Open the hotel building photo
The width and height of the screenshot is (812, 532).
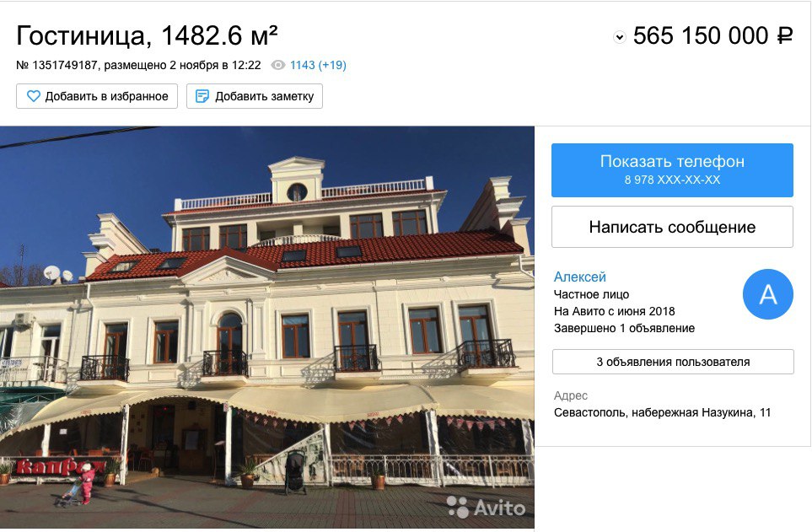point(267,327)
